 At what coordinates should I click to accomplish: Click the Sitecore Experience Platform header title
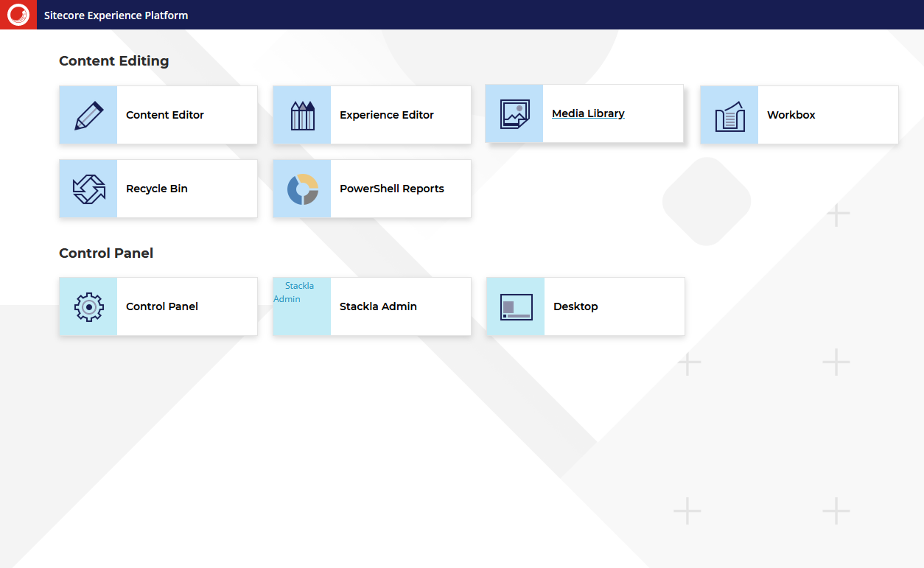[116, 15]
